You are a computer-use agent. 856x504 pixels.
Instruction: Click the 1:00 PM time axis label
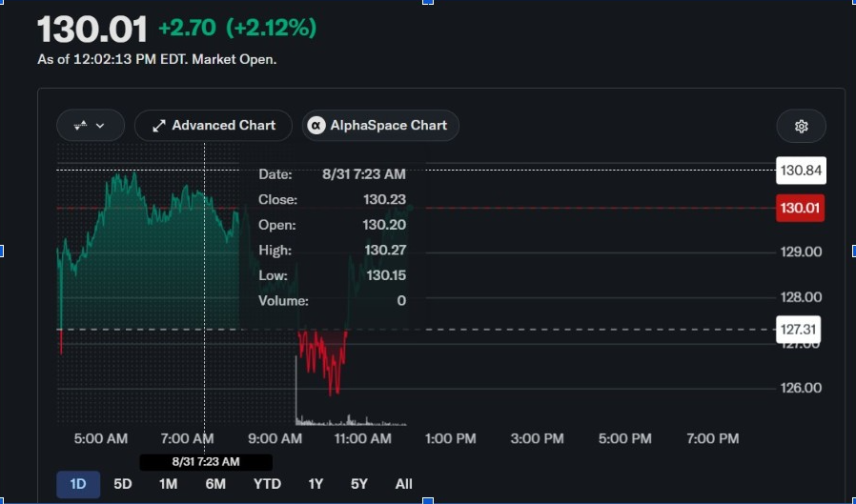point(450,438)
